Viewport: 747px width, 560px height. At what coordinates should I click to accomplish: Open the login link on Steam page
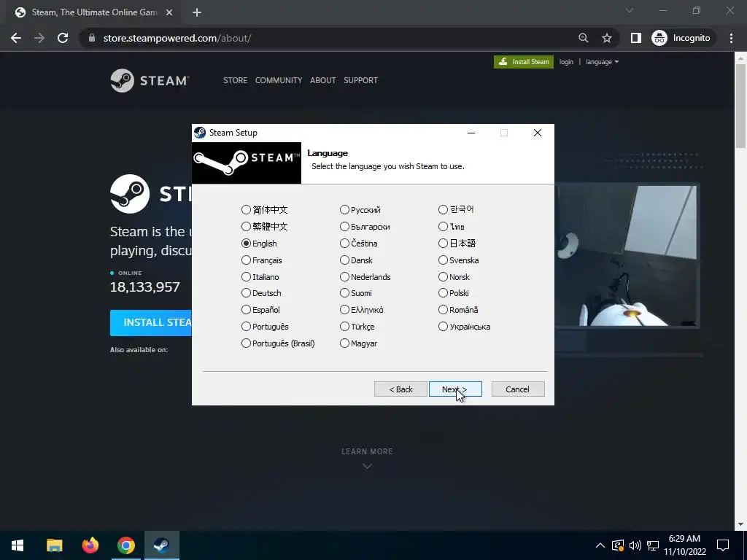click(x=566, y=62)
